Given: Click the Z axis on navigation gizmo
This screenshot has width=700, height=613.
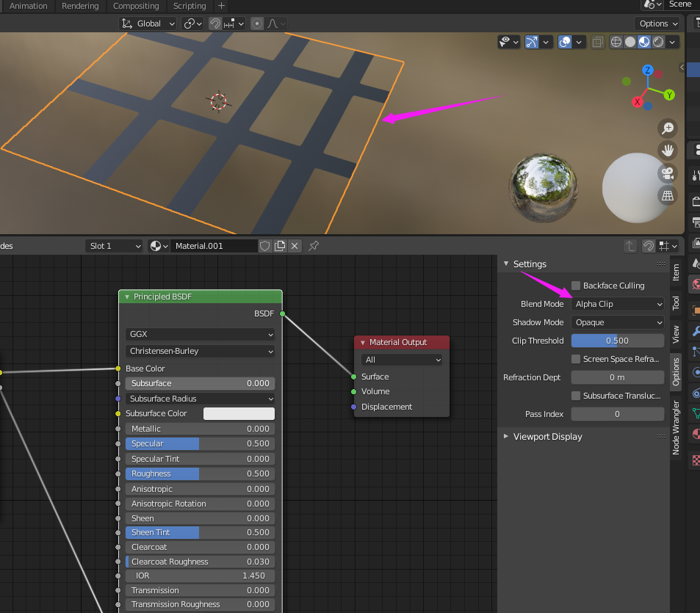Looking at the screenshot, I should coord(647,70).
